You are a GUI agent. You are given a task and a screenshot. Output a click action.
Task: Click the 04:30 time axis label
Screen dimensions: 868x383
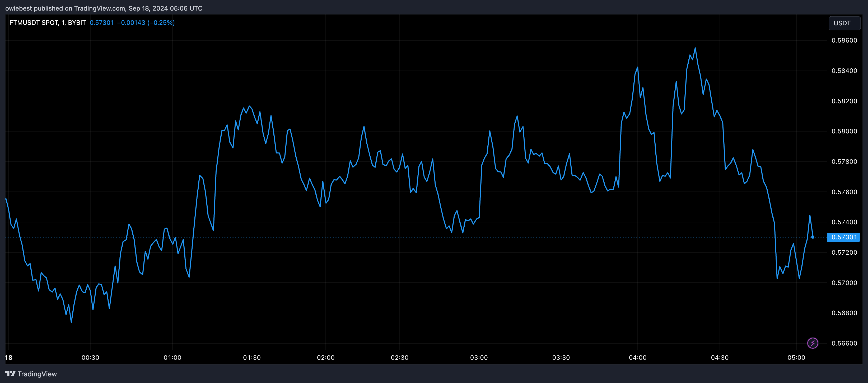(x=720, y=357)
